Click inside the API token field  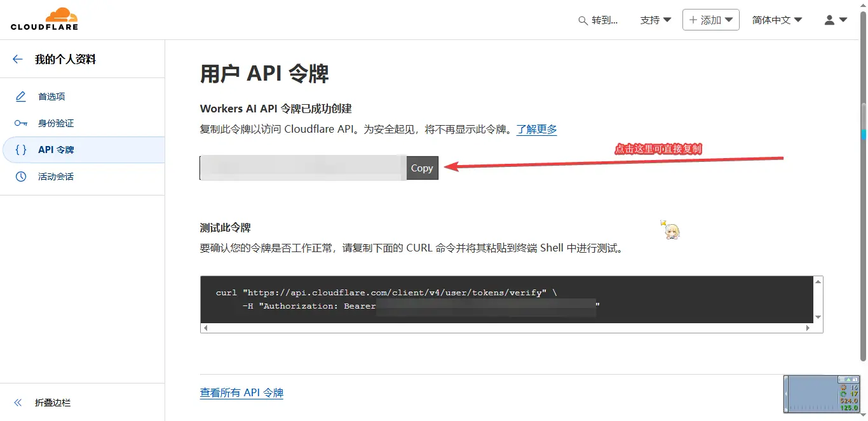pyautogui.click(x=303, y=168)
